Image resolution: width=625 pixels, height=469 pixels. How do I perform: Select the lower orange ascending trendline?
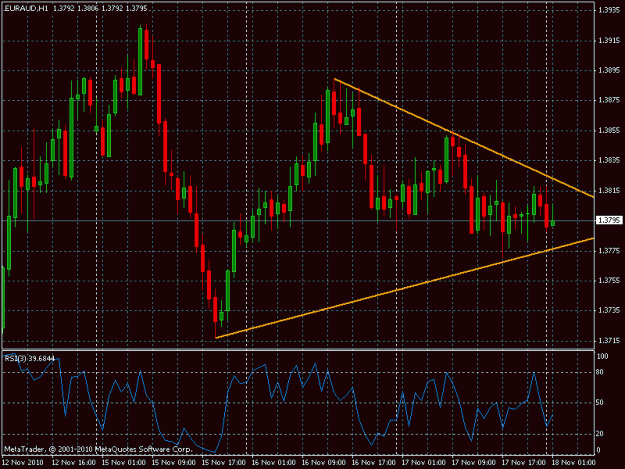tap(405, 288)
